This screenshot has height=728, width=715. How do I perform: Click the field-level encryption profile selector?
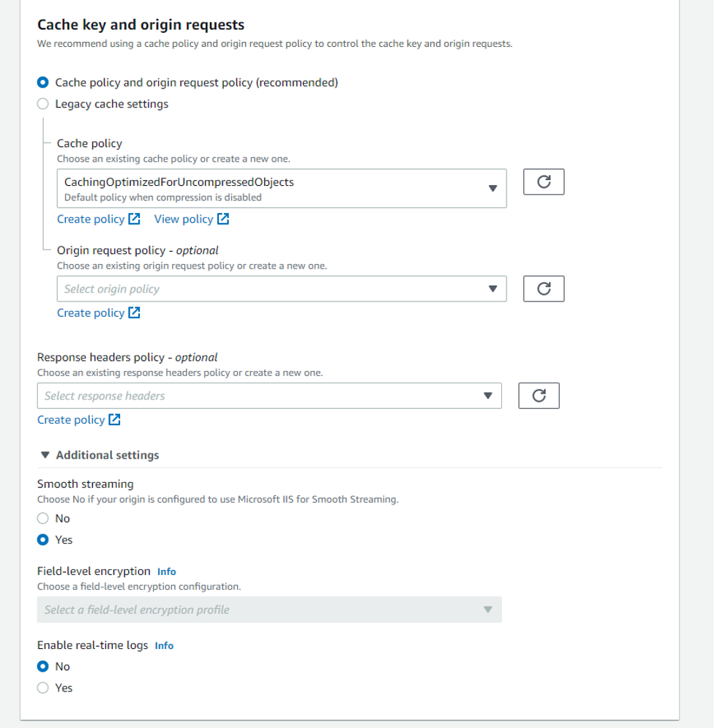click(269, 609)
